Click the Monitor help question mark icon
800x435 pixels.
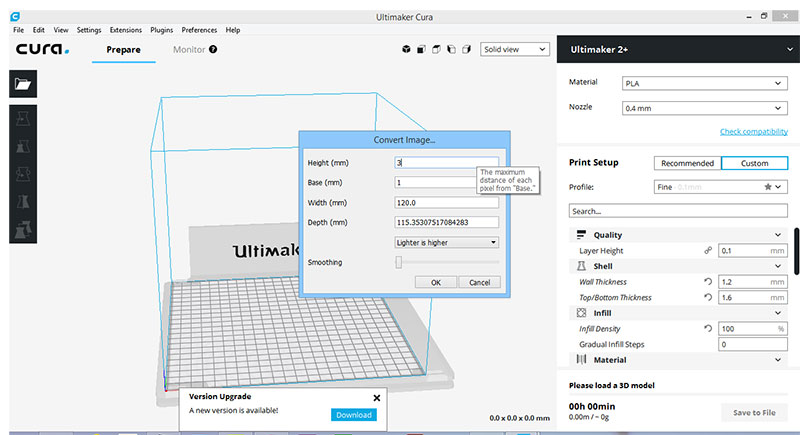click(x=213, y=49)
